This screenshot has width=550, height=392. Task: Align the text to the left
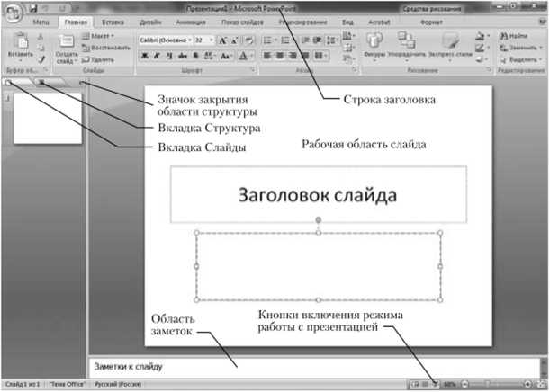point(267,56)
